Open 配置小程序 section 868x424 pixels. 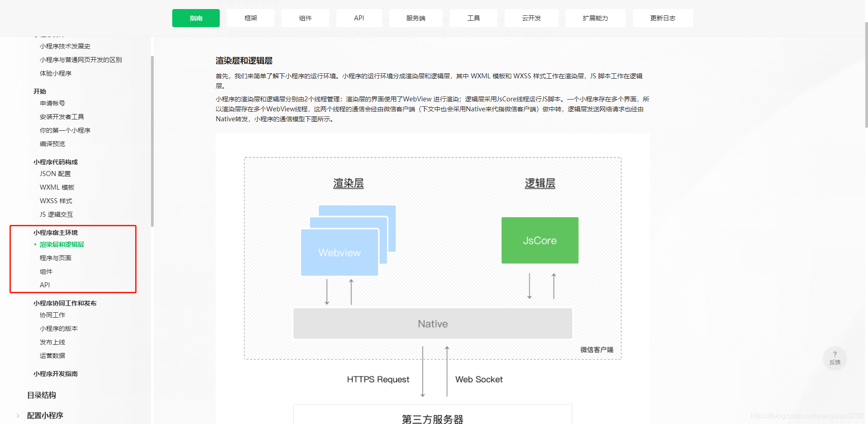coord(45,415)
